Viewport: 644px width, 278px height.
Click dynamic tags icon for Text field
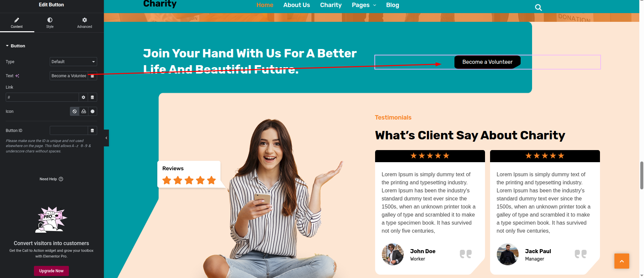[x=92, y=76]
